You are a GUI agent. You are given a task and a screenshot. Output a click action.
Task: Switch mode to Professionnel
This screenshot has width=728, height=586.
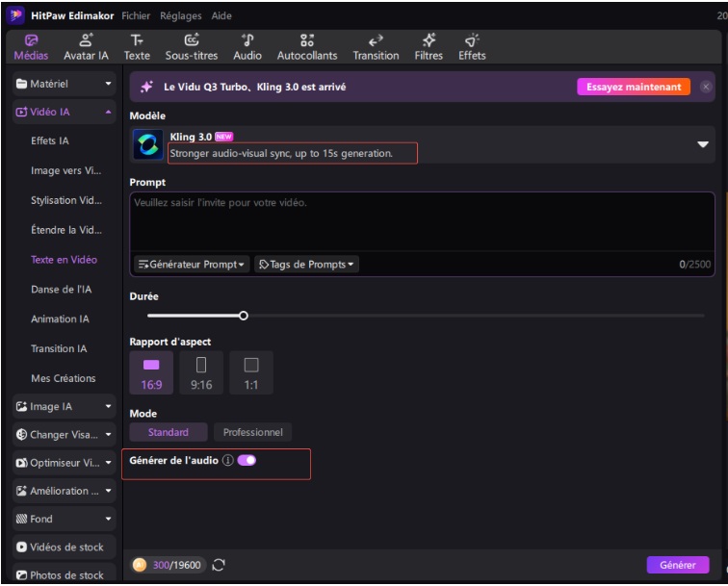tap(252, 433)
